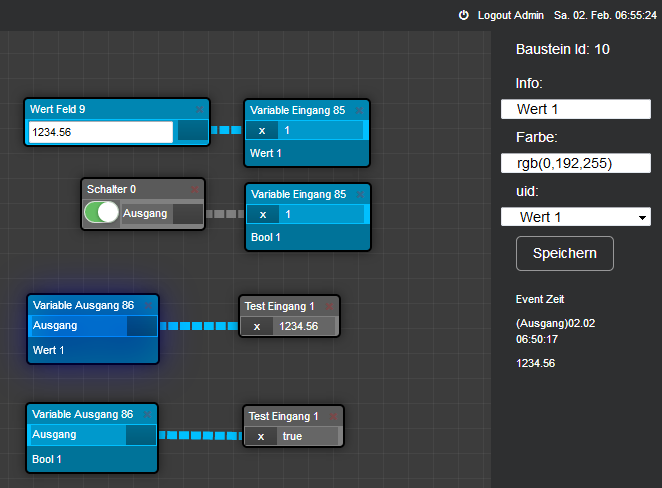Open the uid dropdown showing Wert 1
The height and width of the screenshot is (488, 662).
point(575,217)
